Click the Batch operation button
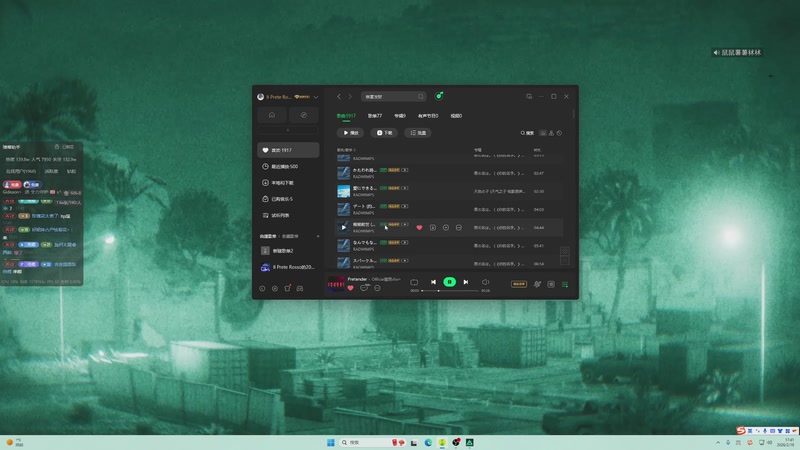Screen dimensions: 800x450 [x=418, y=133]
